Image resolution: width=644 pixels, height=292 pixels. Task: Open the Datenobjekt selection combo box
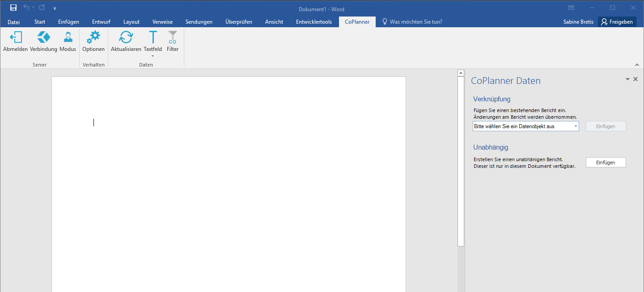pyautogui.click(x=526, y=126)
